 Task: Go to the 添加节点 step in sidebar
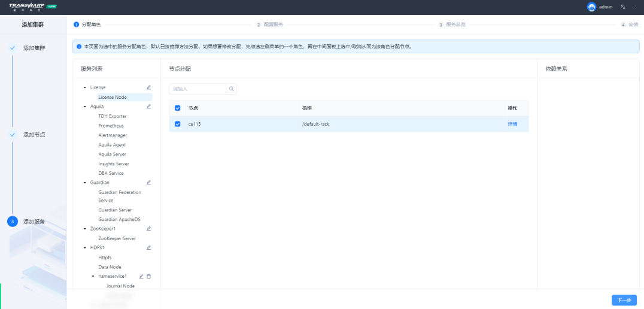coord(34,135)
